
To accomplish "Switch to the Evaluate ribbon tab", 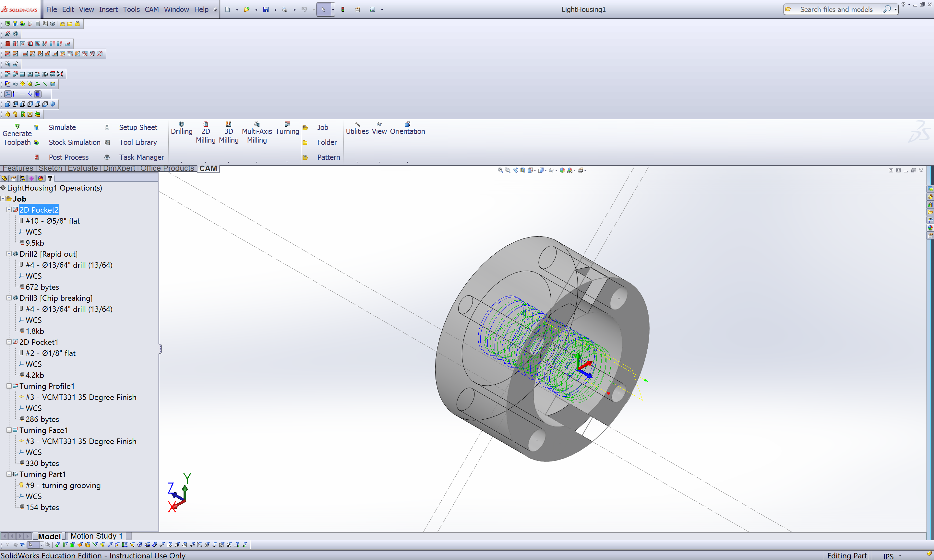I will point(83,168).
